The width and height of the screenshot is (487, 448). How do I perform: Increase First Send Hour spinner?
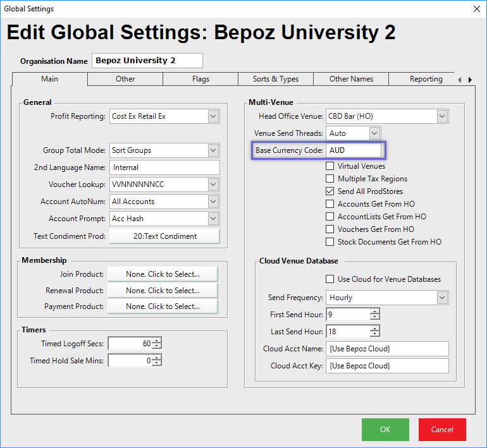pos(375,312)
